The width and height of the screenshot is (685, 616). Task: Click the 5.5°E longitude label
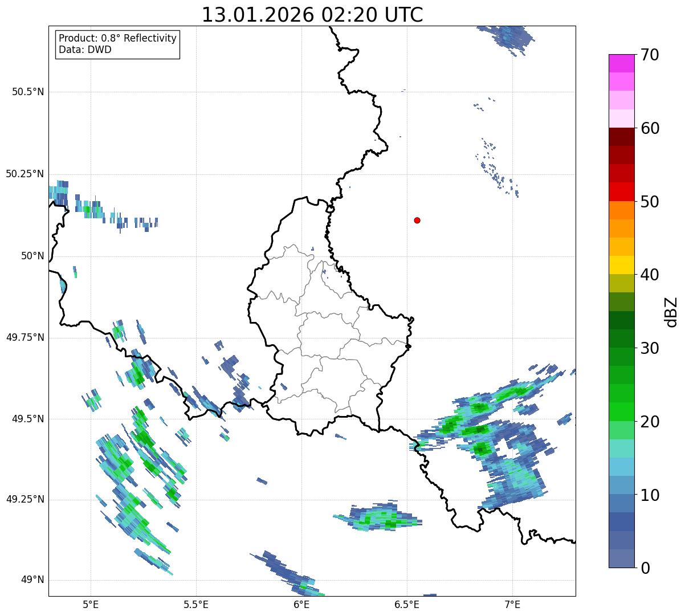click(x=196, y=604)
